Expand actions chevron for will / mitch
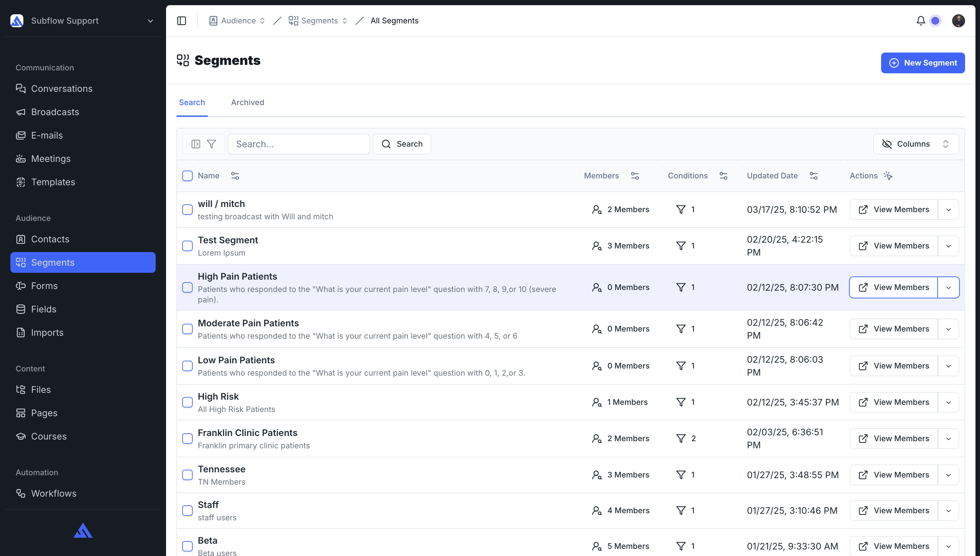 coord(948,210)
